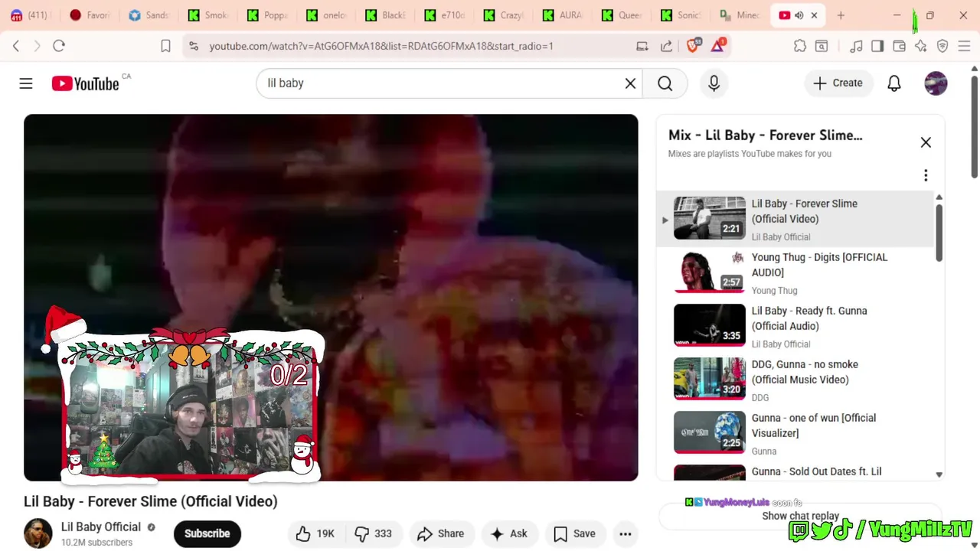The image size is (980, 551).
Task: Open Ask AI assistant button
Action: point(509,534)
